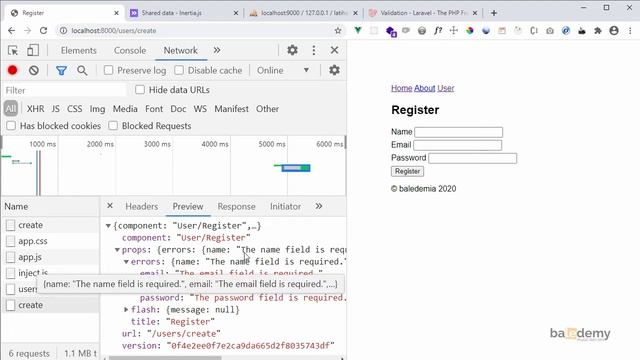The height and width of the screenshot is (360, 640).
Task: Switch to the Elements panel
Action: click(x=78, y=50)
